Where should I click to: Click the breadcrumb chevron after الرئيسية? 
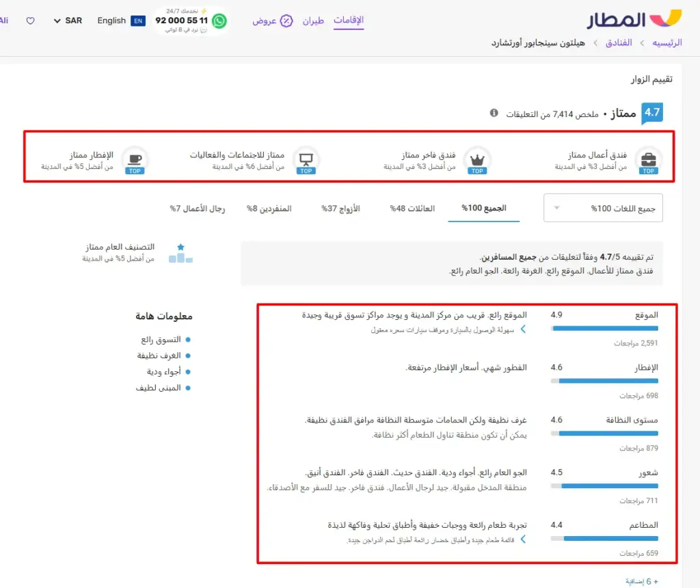642,43
